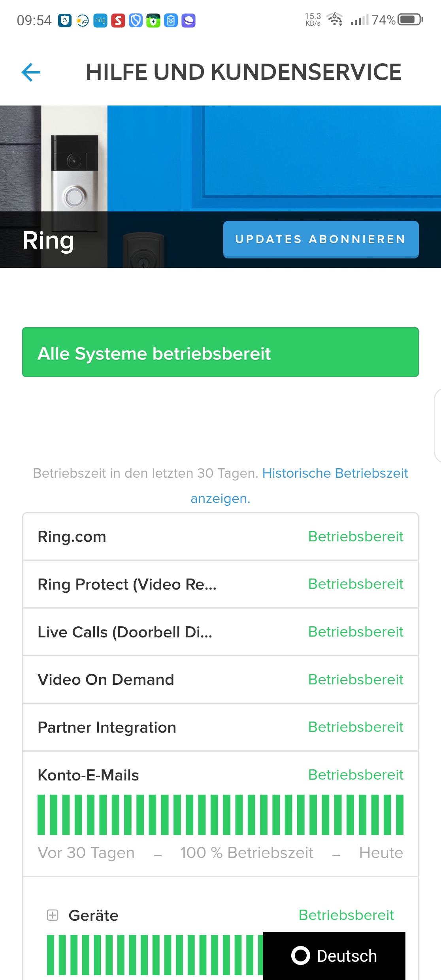441x980 pixels.
Task: Click the Updates Abonnieren button
Action: point(320,239)
